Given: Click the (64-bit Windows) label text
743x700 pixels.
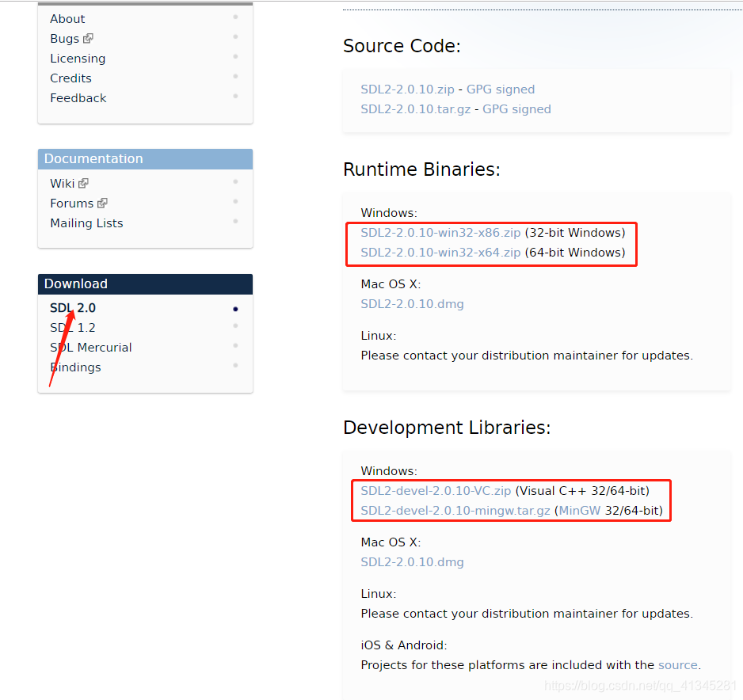Looking at the screenshot, I should tap(575, 253).
